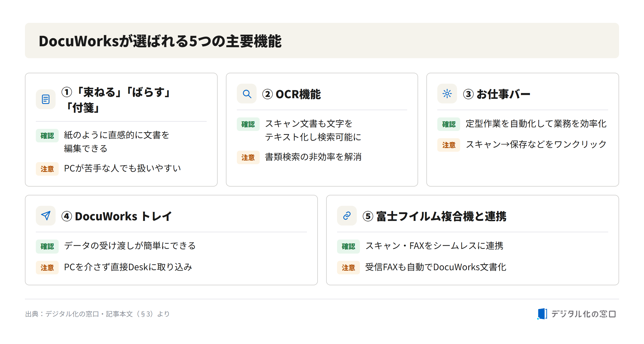The width and height of the screenshot is (644, 344).
Task: Click the text 'PCを介さず直接Deskに取り込み'
Action: pyautogui.click(x=128, y=267)
